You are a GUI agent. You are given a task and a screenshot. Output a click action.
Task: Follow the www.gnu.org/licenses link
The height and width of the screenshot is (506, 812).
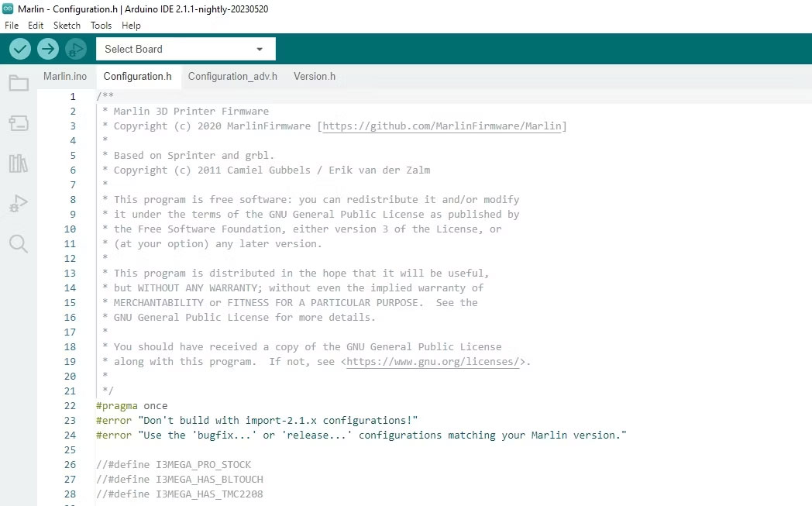click(x=433, y=362)
